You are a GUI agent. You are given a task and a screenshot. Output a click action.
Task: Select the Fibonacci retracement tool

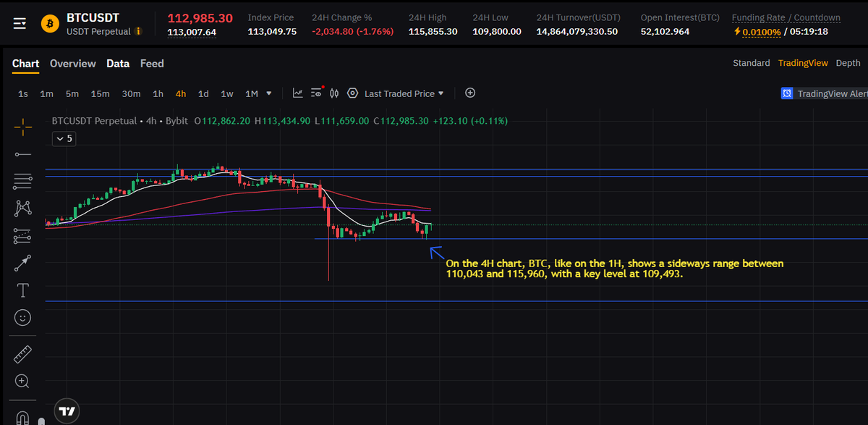[x=23, y=181]
